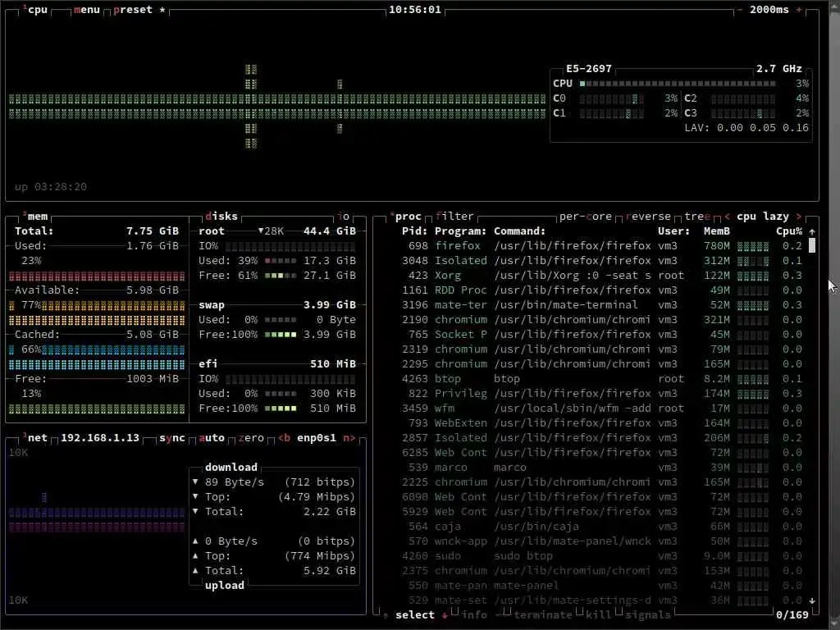Click the clock showing 10:56:01
Image resolution: width=840 pixels, height=630 pixels.
click(415, 10)
